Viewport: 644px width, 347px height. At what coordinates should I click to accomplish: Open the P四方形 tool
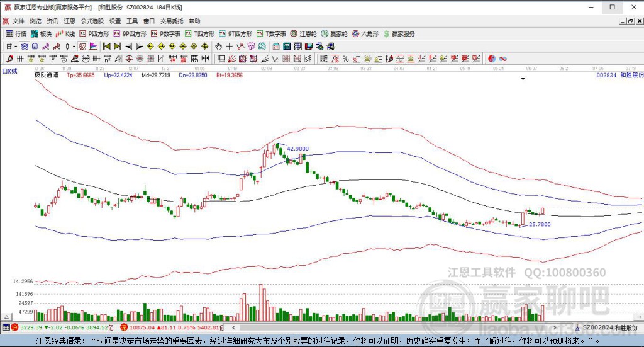point(94,34)
